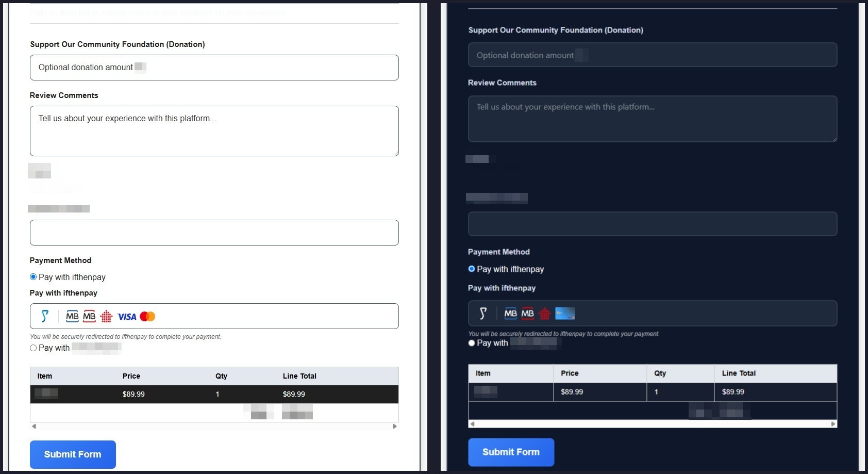Click the ifthenpay logo icon in light form
This screenshot has width=868, height=474.
click(45, 316)
